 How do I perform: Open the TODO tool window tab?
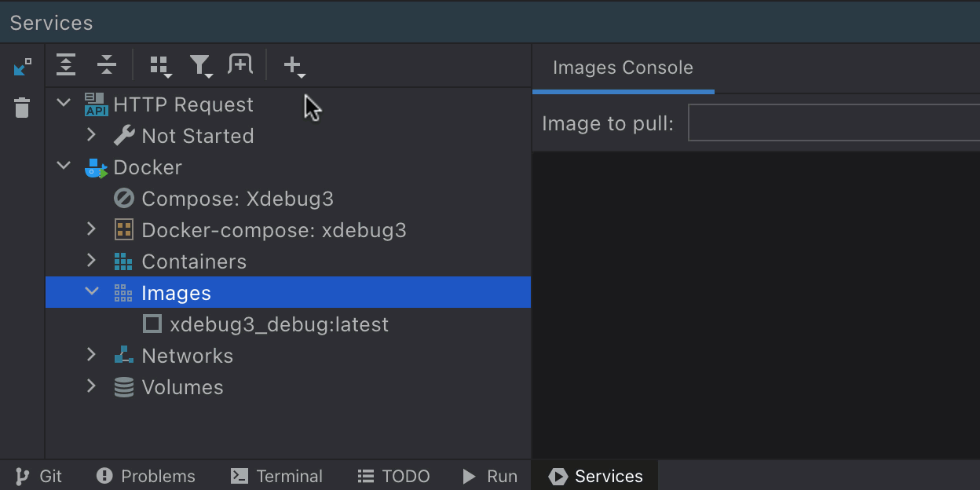click(x=394, y=476)
